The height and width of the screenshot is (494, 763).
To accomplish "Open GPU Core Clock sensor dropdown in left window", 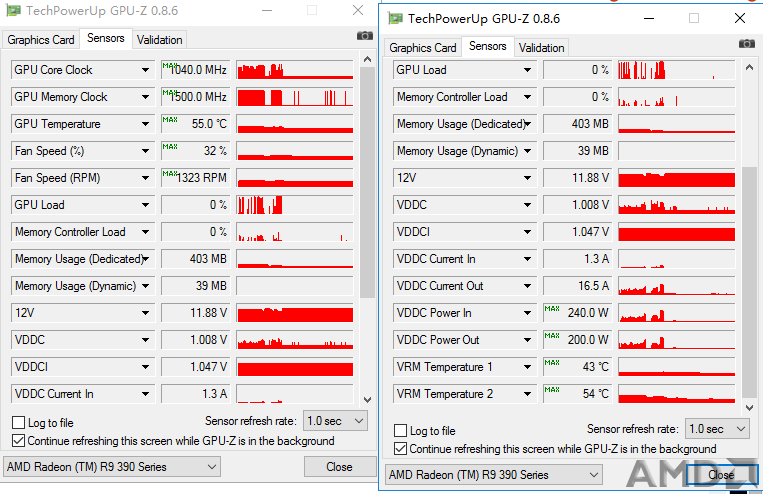I will [x=145, y=70].
